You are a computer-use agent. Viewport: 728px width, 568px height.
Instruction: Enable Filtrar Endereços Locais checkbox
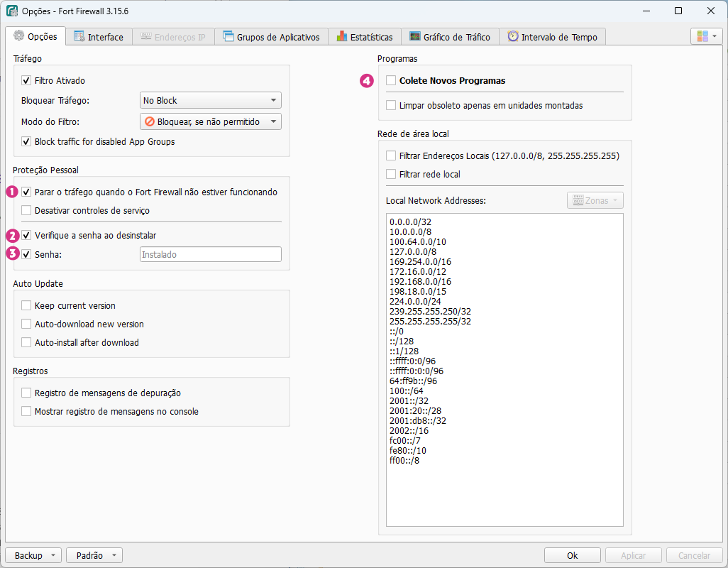[x=391, y=155]
